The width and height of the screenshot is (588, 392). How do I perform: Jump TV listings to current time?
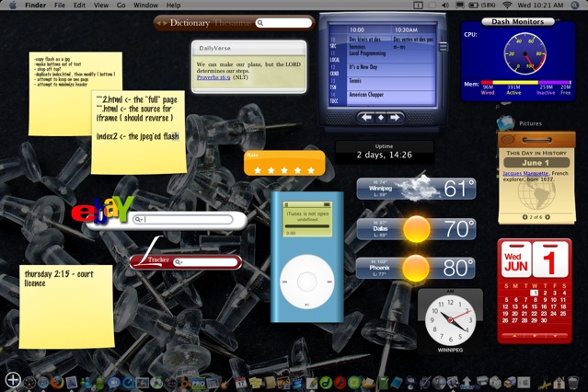click(x=381, y=118)
